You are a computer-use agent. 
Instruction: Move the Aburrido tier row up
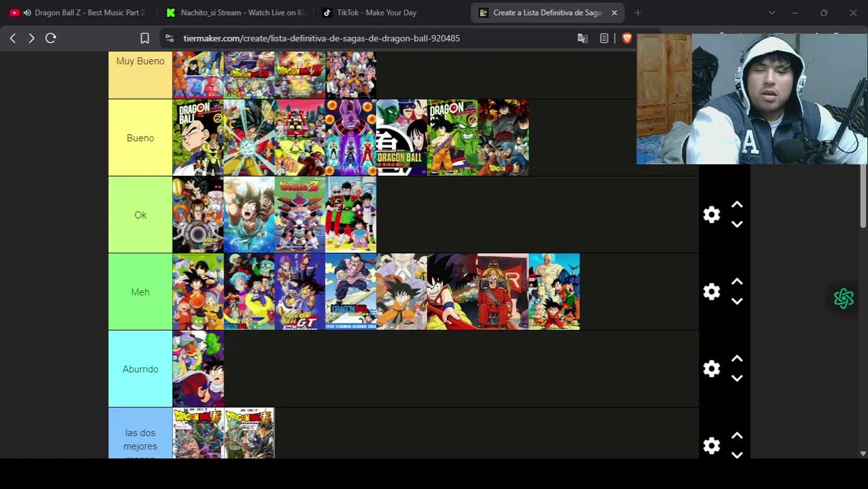[737, 359]
